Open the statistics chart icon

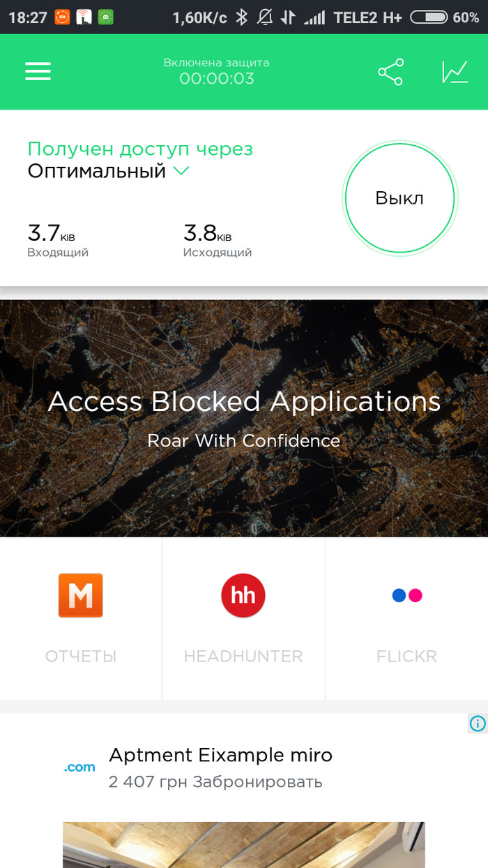point(455,72)
